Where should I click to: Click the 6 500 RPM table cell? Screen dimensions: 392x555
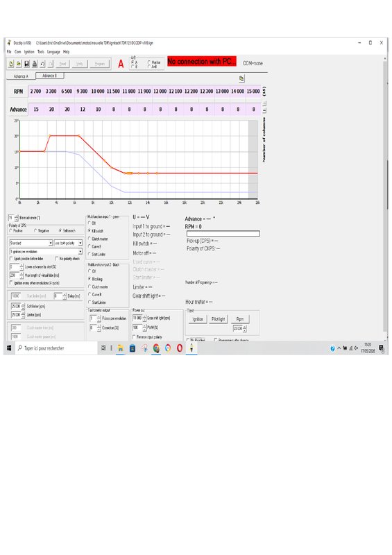coord(67,92)
